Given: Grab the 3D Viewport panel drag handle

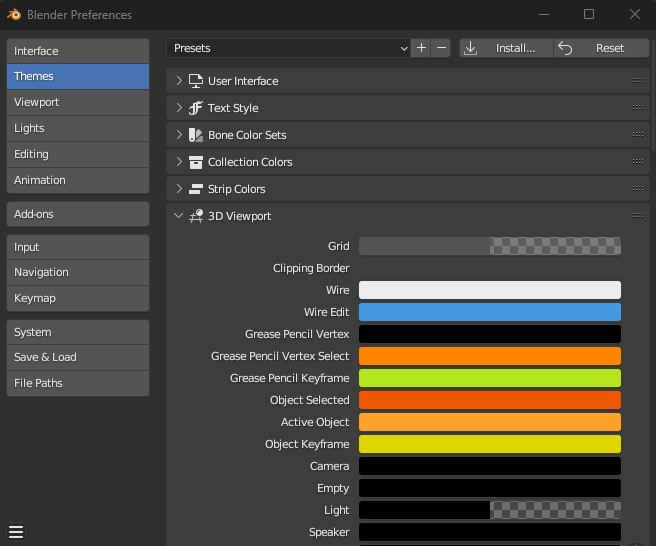Looking at the screenshot, I should pyautogui.click(x=638, y=216).
